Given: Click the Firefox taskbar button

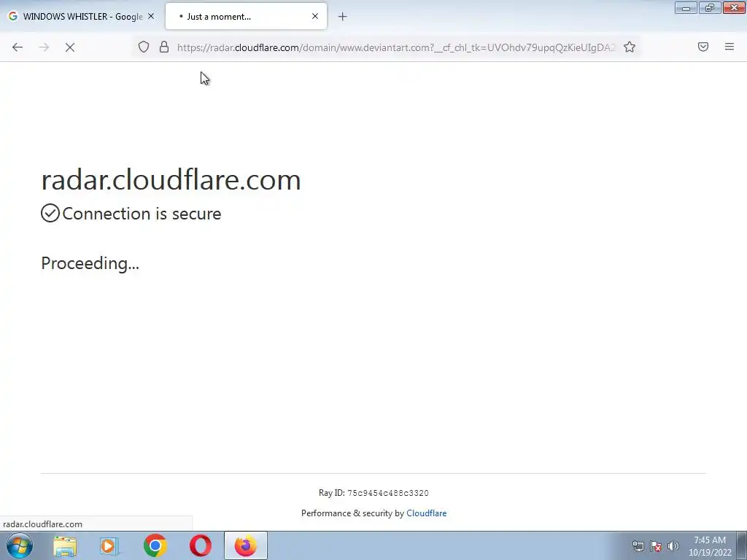Looking at the screenshot, I should point(246,545).
